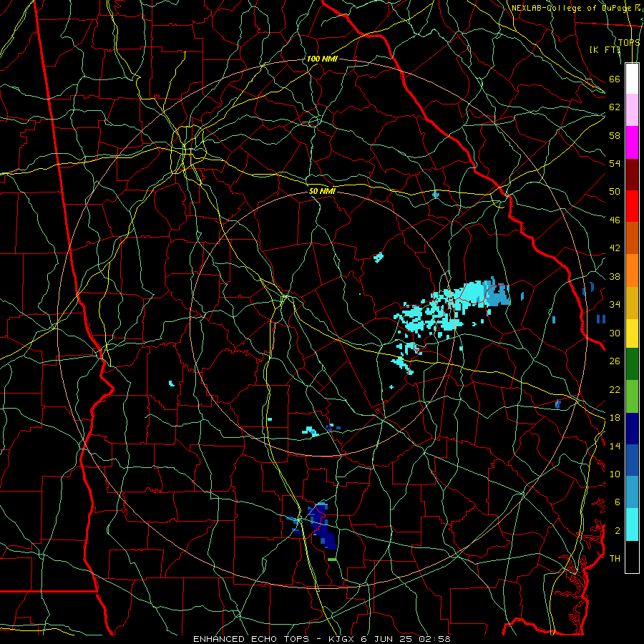Image resolution: width=644 pixels, height=644 pixels.
Task: Select the dark green 26 kft legend swatch
Action: click(632, 364)
